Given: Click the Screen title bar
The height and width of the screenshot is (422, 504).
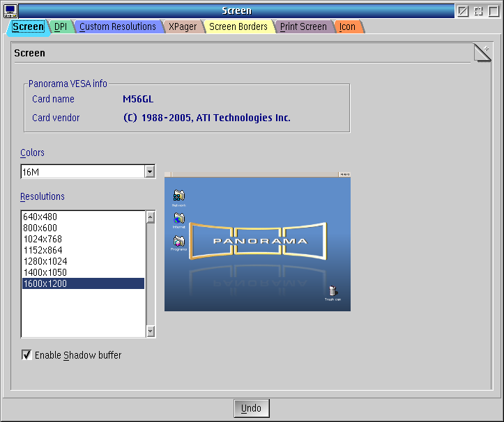Looking at the screenshot, I should point(236,11).
